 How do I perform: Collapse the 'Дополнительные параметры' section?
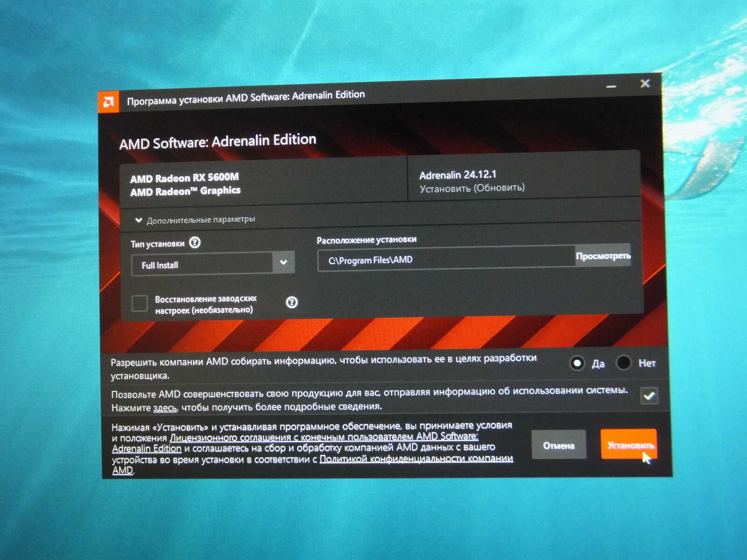tap(195, 220)
